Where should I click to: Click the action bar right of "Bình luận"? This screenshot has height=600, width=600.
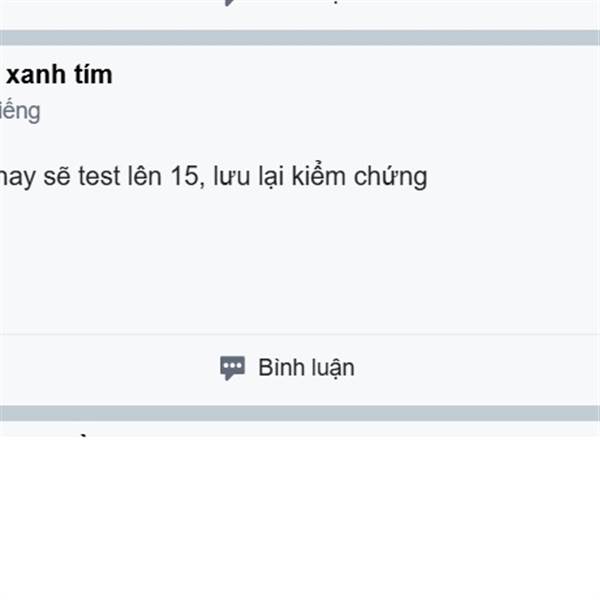click(x=478, y=368)
